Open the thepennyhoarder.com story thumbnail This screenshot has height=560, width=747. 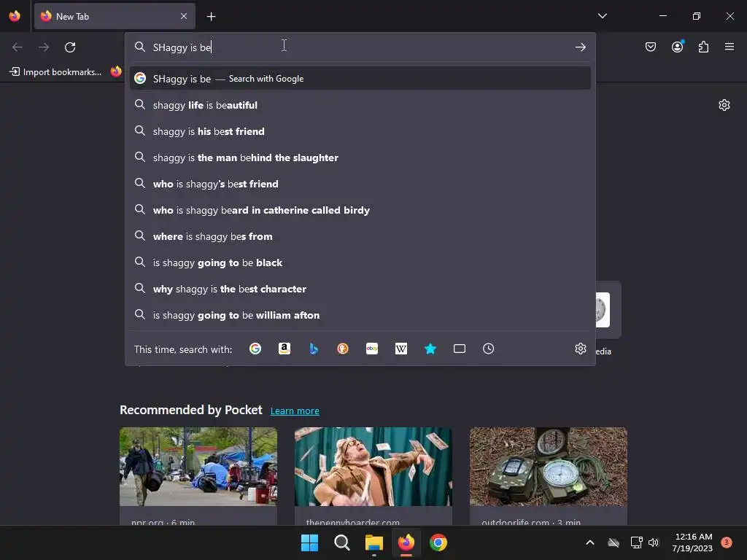pos(373,467)
